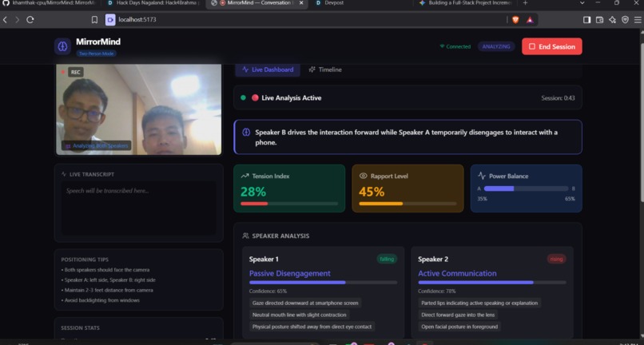Click 'Direct forward gaze into the lens' tag
Viewport: 644px width, 345px height.
tap(458, 315)
